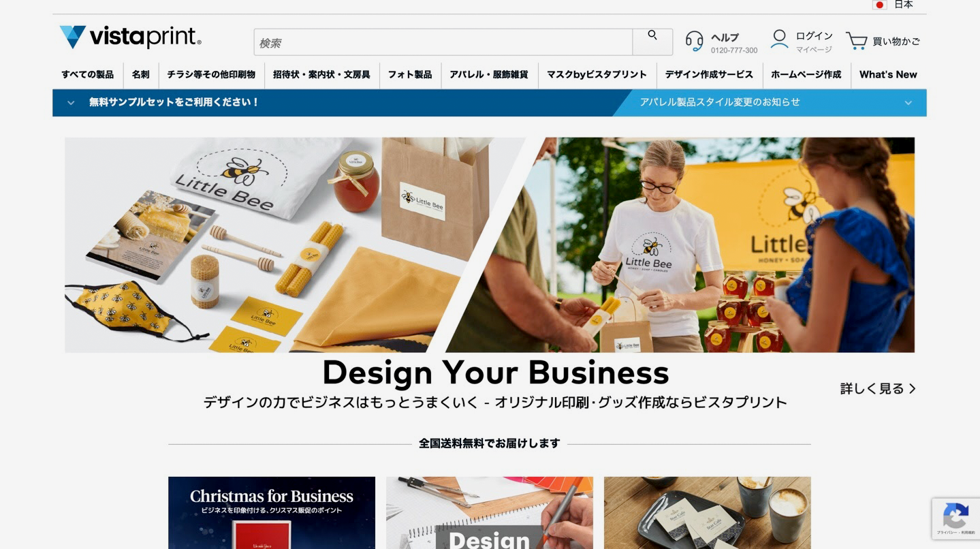The image size is (980, 549).
Task: Click the 詳しく見る link
Action: pos(878,389)
